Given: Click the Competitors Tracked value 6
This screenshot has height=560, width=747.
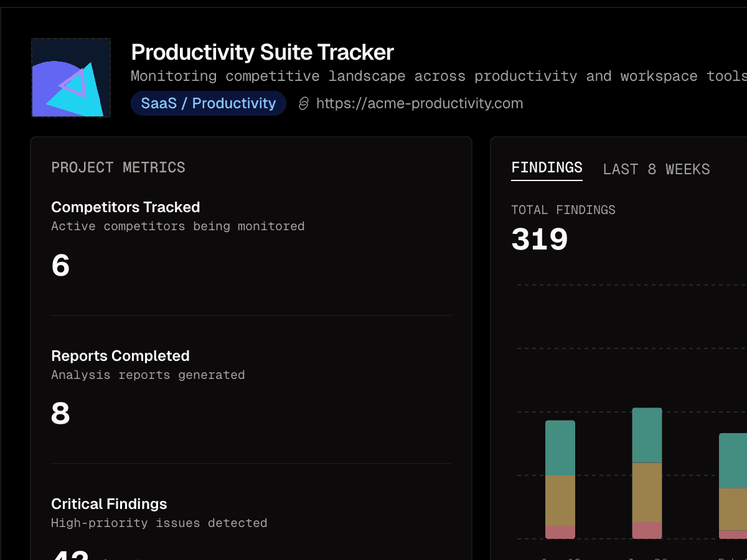Looking at the screenshot, I should (x=60, y=266).
